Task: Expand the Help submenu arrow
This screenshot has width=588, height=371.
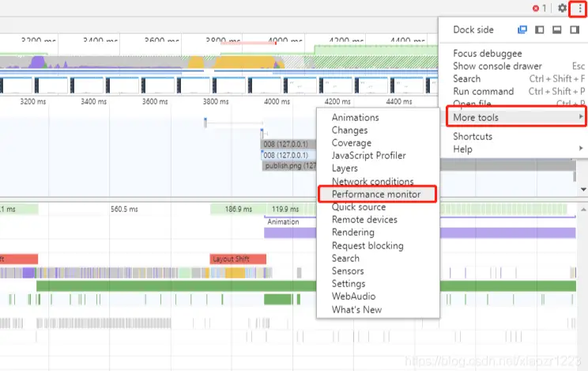Action: 581,149
